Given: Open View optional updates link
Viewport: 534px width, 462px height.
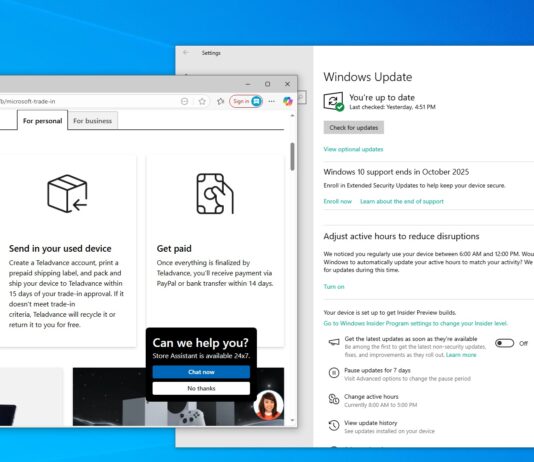Looking at the screenshot, I should coord(353,149).
